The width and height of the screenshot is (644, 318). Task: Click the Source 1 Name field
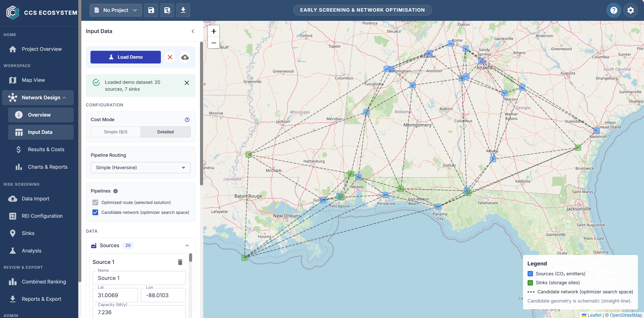[139, 278]
